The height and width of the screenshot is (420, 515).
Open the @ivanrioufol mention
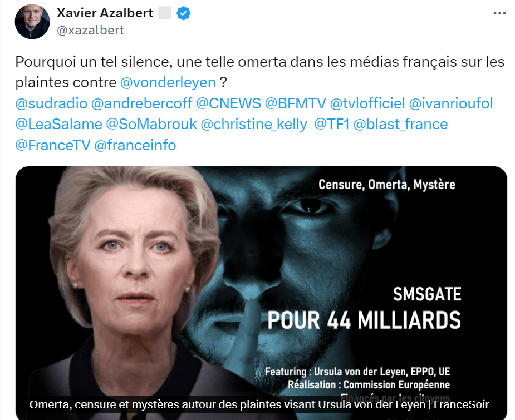[450, 103]
